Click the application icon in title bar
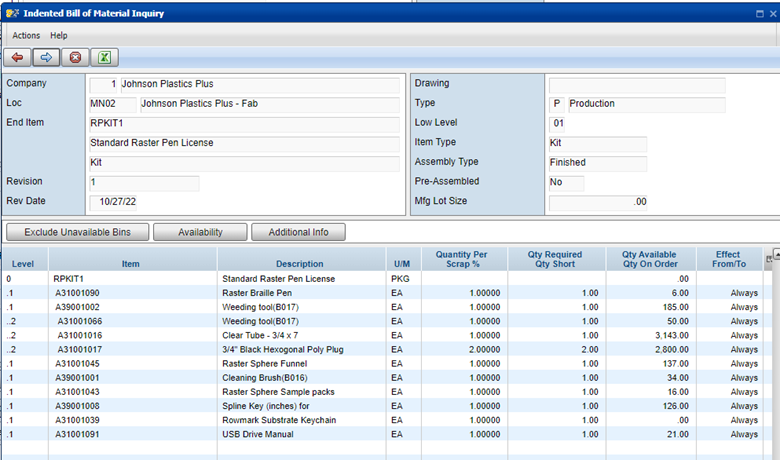This screenshot has height=460, width=780. [x=12, y=13]
